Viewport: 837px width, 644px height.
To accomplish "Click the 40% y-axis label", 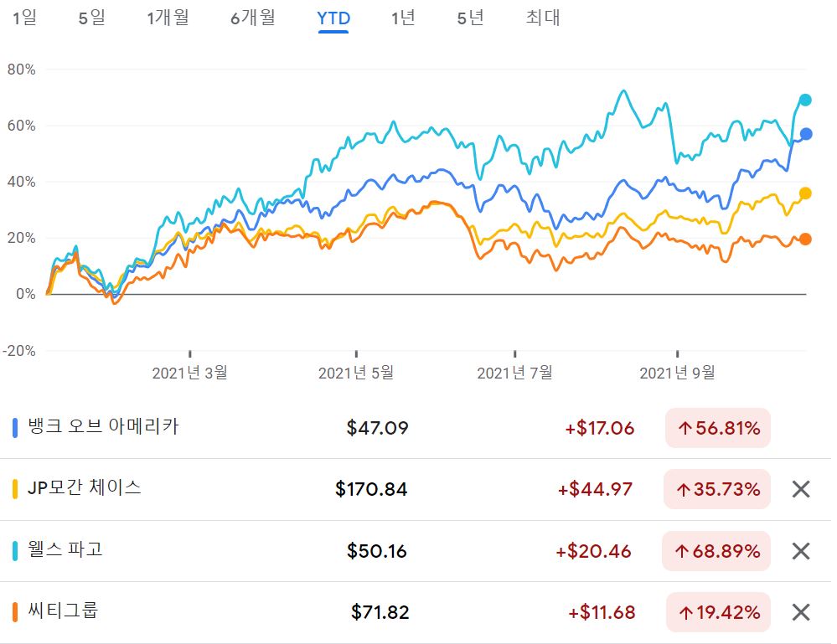I will (x=21, y=182).
